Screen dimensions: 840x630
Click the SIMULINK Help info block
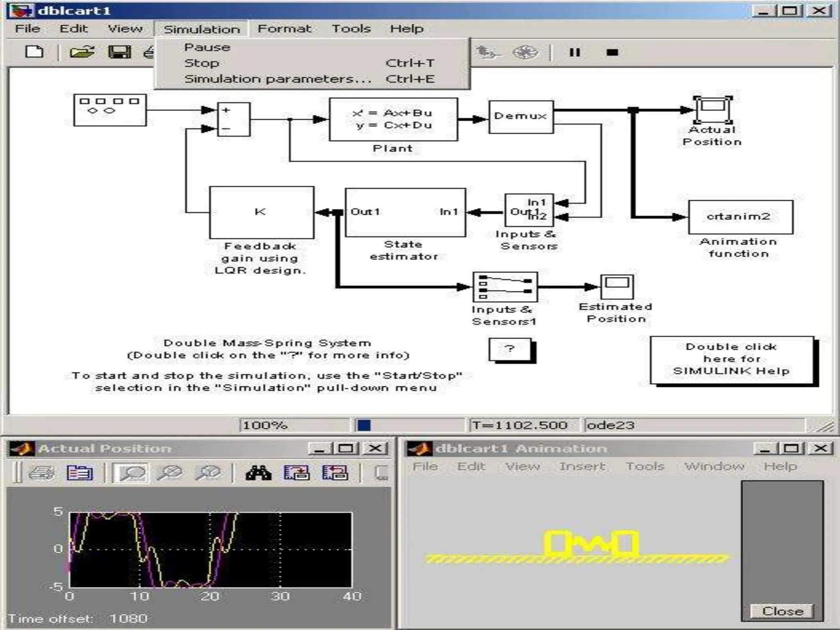tap(731, 359)
